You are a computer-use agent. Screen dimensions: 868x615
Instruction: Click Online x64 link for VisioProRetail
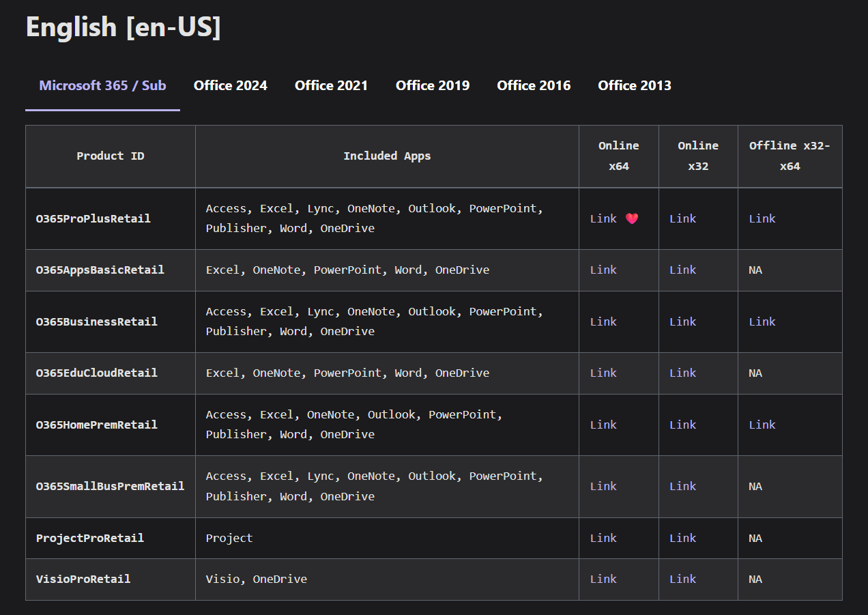[603, 579]
